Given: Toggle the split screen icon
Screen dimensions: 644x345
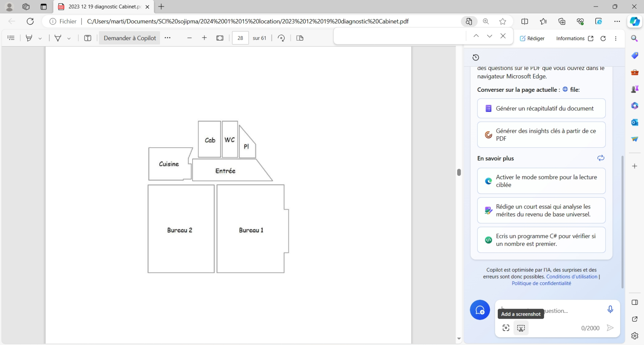Looking at the screenshot, I should coord(525,21).
